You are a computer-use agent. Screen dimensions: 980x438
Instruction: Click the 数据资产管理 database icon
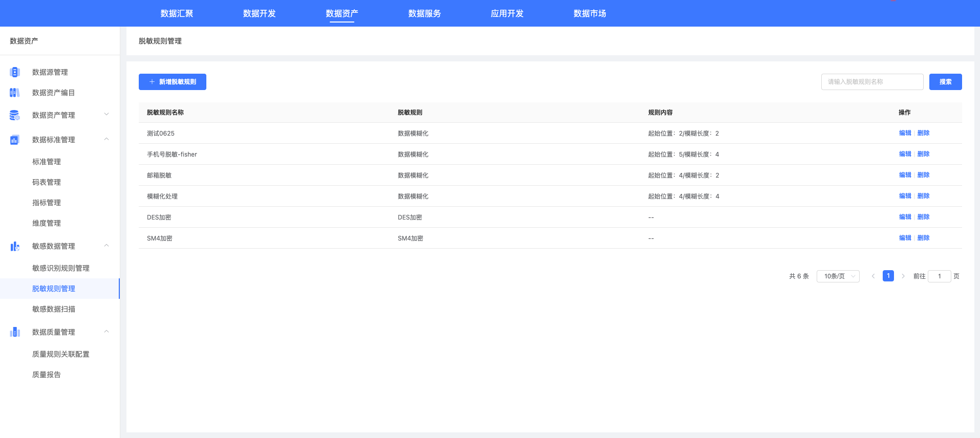(x=15, y=115)
